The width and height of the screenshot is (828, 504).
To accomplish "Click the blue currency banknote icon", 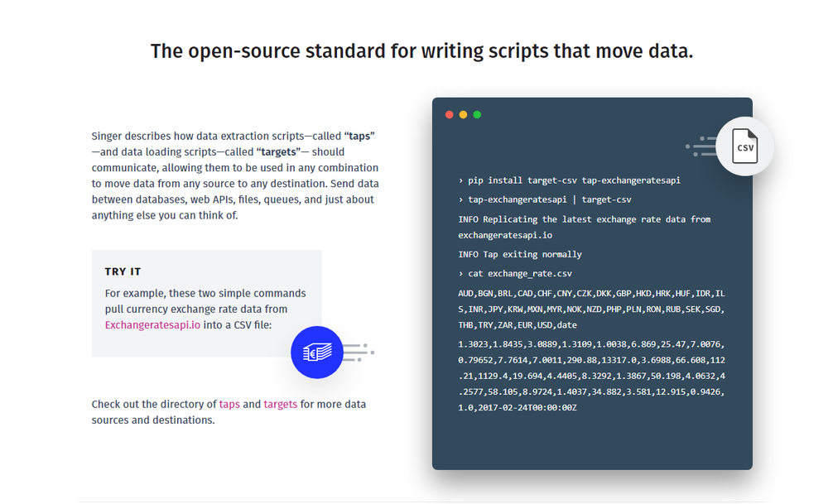I will [317, 352].
